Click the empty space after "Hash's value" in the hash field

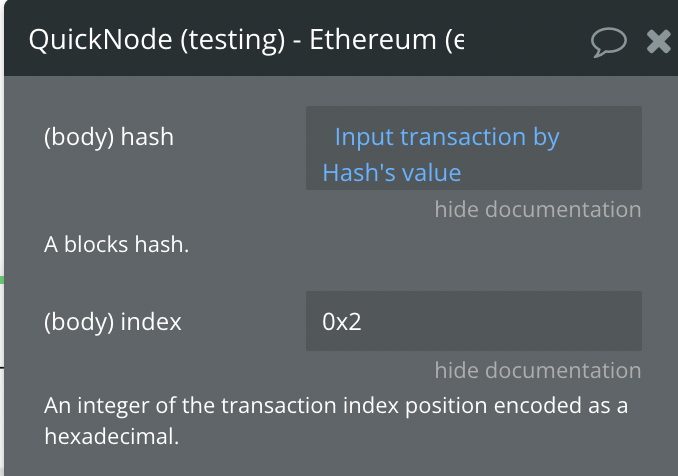click(549, 173)
